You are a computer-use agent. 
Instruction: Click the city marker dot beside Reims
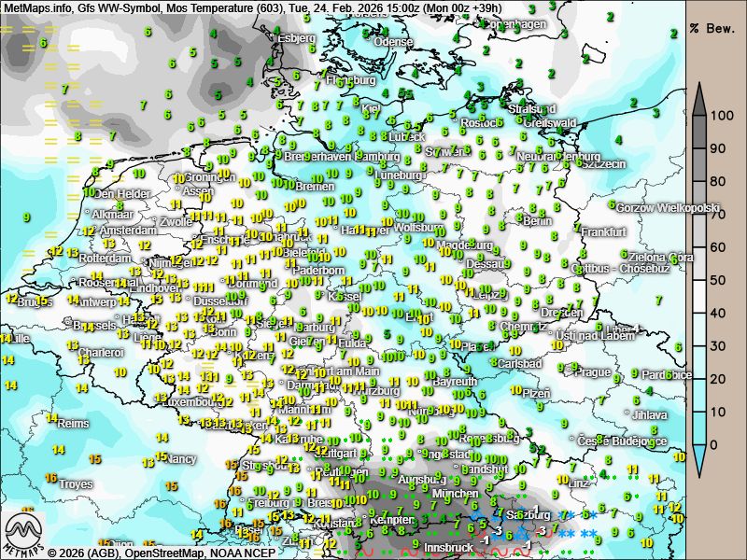[54, 423]
